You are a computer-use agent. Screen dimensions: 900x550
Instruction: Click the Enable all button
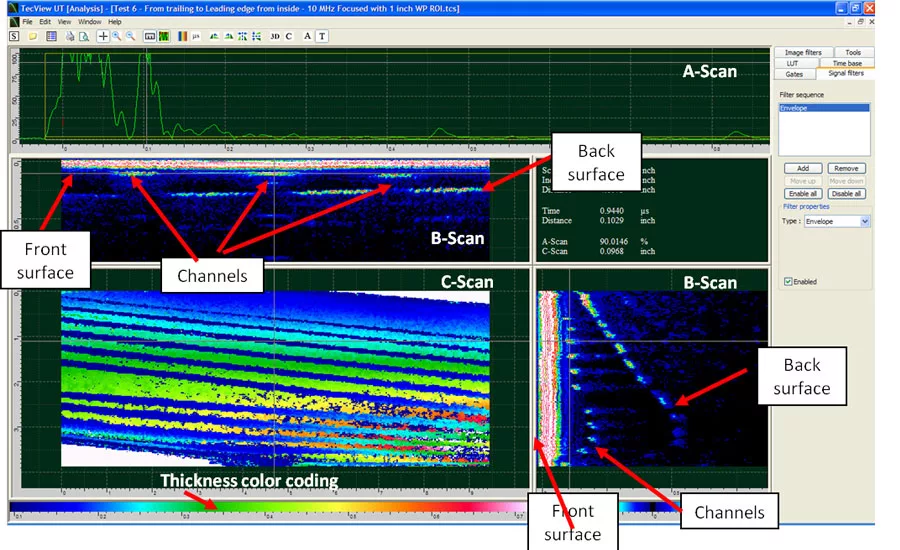(803, 193)
